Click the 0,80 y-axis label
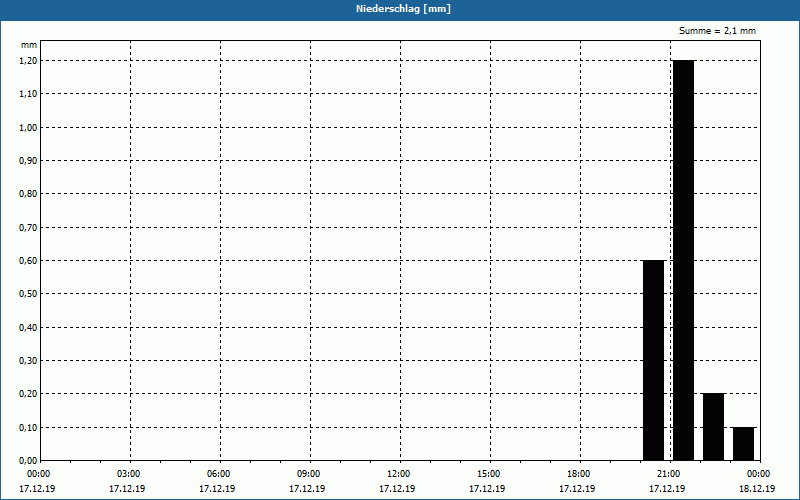This screenshot has height=500, width=800. pyautogui.click(x=28, y=194)
